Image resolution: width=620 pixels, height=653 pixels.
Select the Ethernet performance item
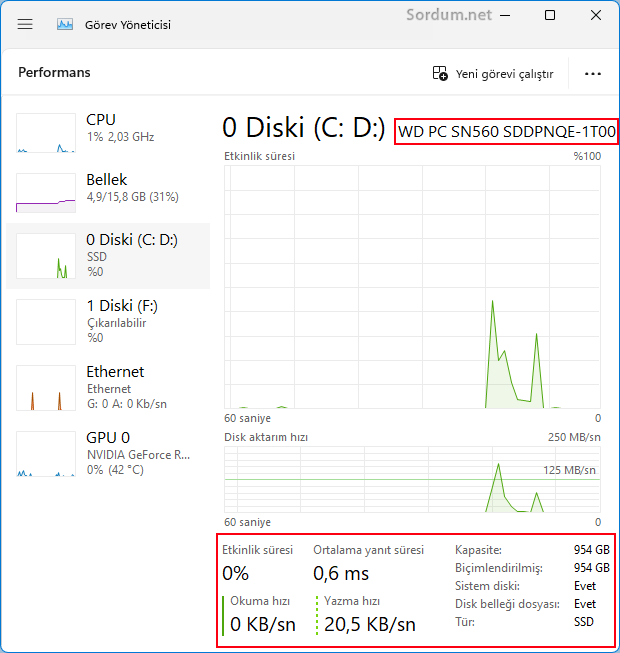coord(108,387)
